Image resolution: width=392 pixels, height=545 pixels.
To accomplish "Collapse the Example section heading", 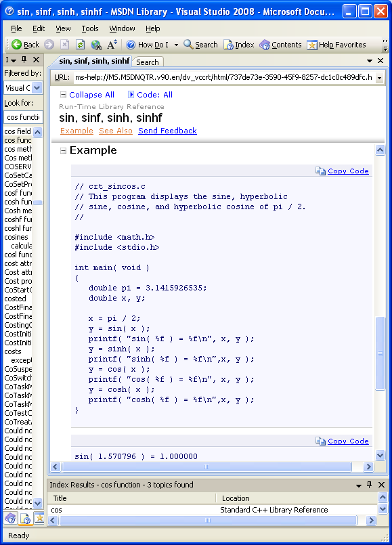I will (x=63, y=150).
